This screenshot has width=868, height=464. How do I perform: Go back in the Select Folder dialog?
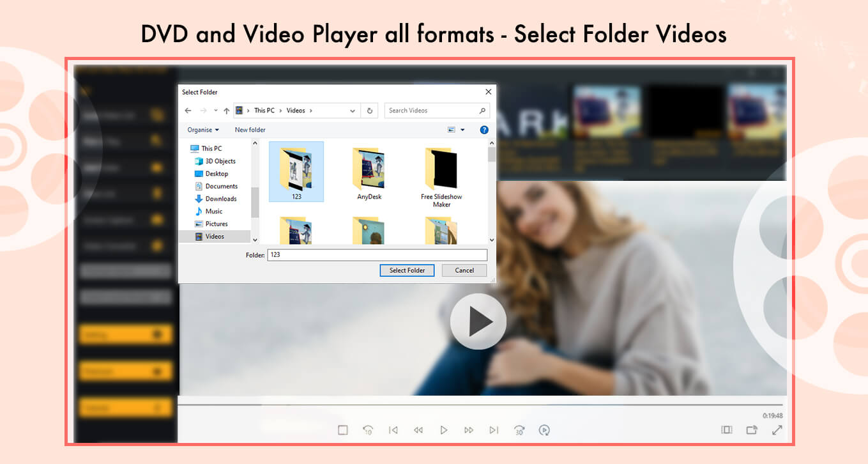[188, 111]
